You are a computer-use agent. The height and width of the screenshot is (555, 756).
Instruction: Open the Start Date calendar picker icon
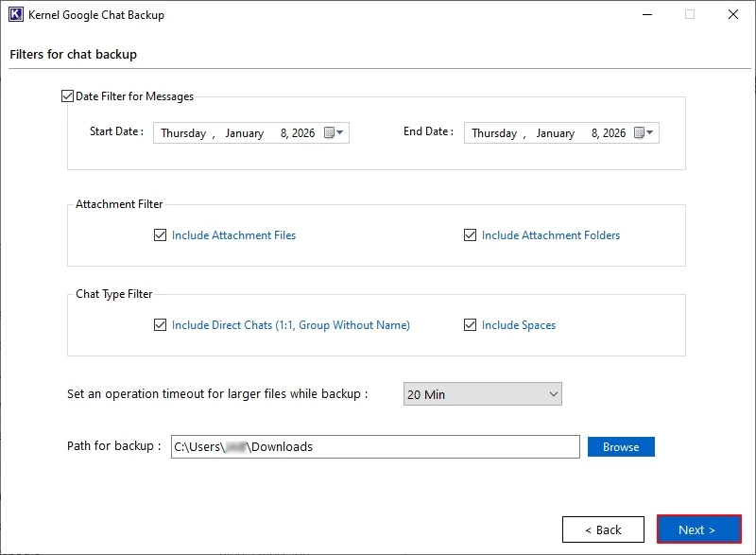pyautogui.click(x=330, y=133)
